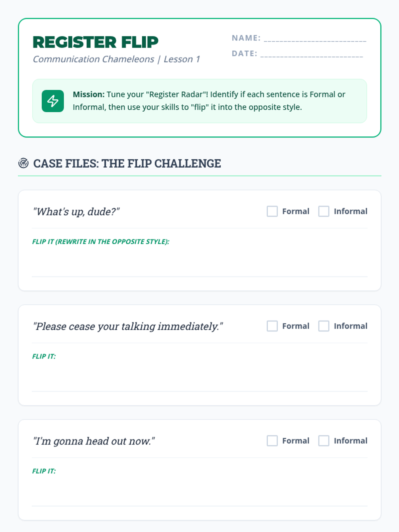Select the "Please cease your talking immediately." text
This screenshot has height=532, width=399.
pyautogui.click(x=128, y=326)
